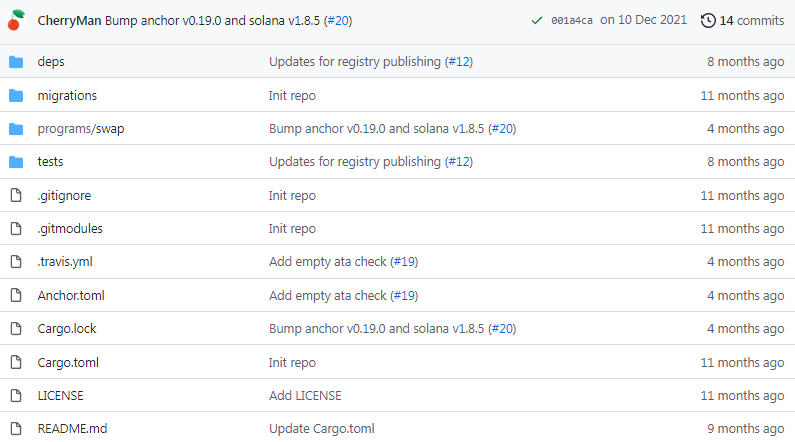Open latest commit message Bump anchor v0.19.0
Screen dimensions: 795x442
212,21
